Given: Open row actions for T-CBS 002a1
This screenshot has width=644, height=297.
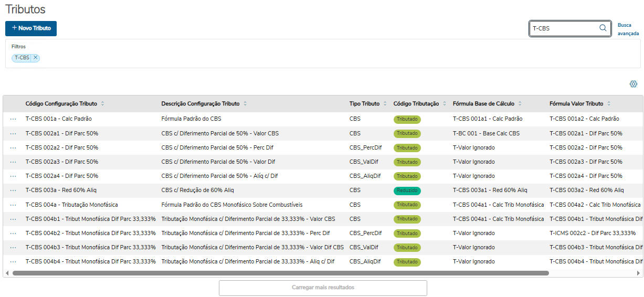Looking at the screenshot, I should [13, 133].
